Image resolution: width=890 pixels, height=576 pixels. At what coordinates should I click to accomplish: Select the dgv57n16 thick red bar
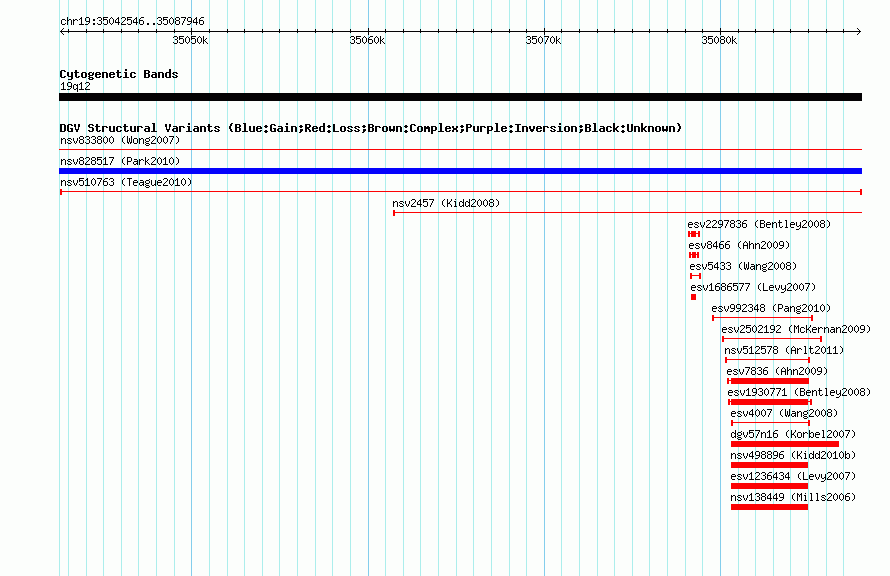point(785,444)
